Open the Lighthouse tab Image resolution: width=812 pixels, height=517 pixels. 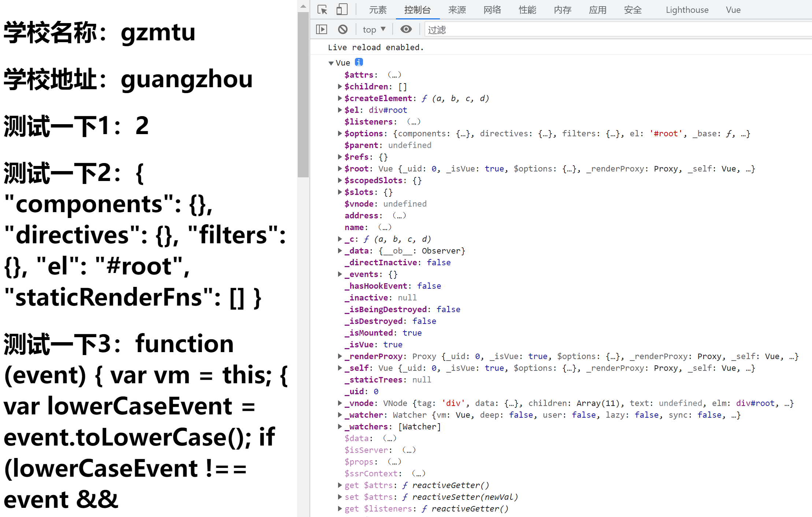click(687, 10)
